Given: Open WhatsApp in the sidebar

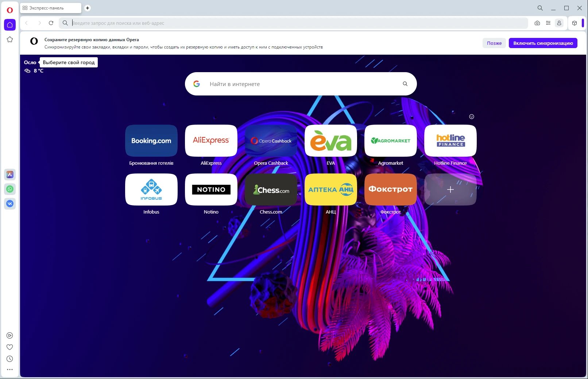Looking at the screenshot, I should click(10, 189).
